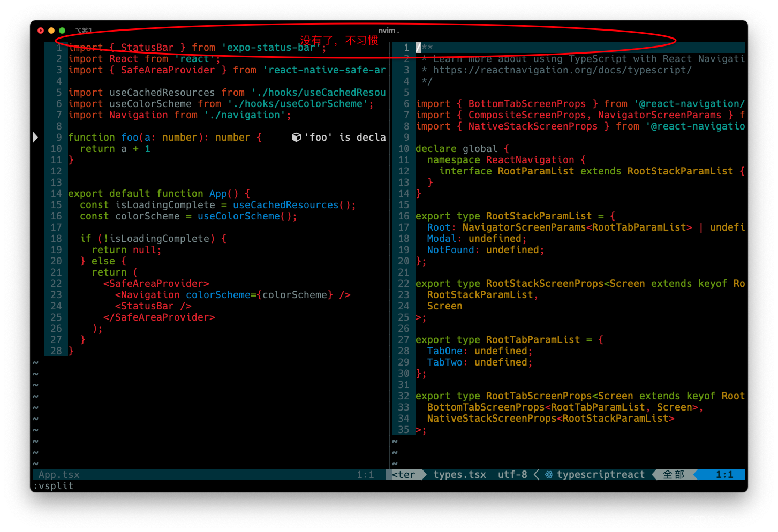Screen dimensions: 778x532
Task: Click the reactnavigation.org docs URL comment
Action: point(562,70)
